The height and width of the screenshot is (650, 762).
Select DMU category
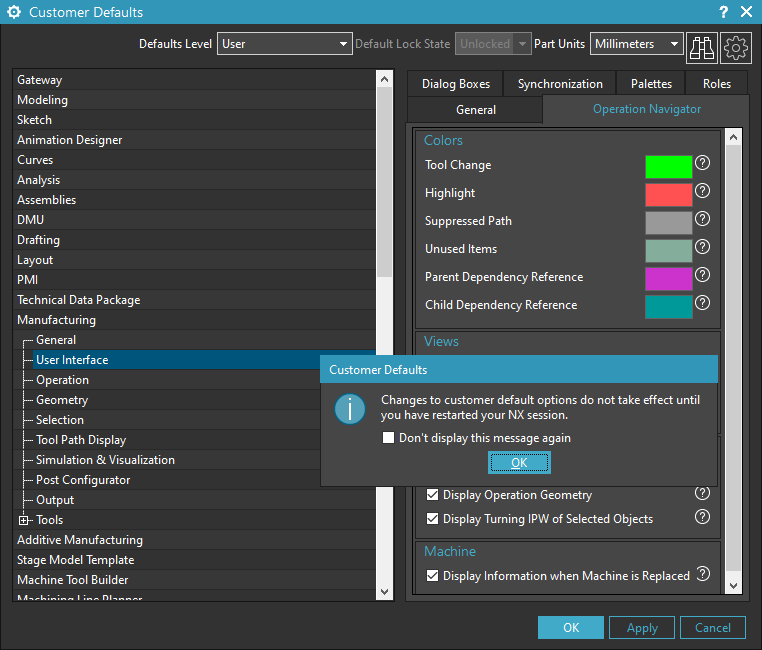point(194,220)
